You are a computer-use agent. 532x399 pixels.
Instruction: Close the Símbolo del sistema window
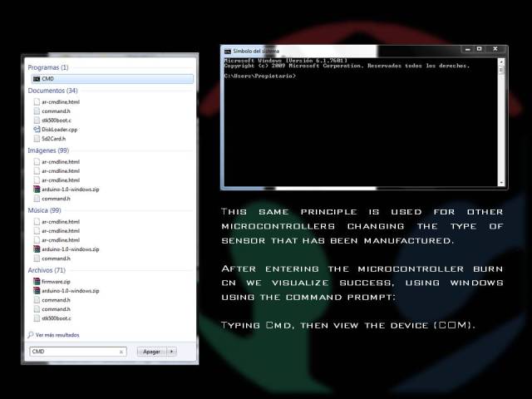495,49
